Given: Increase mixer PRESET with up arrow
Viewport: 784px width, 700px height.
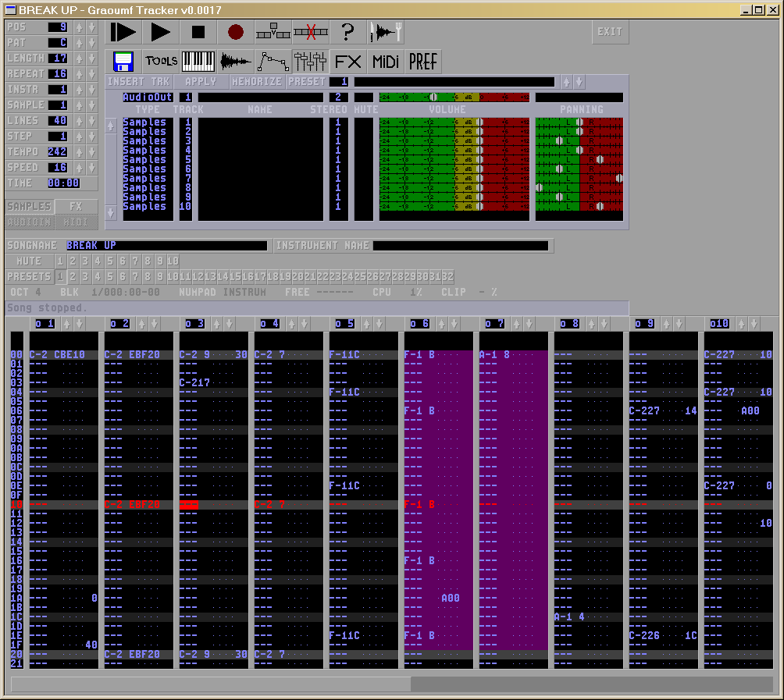Looking at the screenshot, I should click(566, 82).
